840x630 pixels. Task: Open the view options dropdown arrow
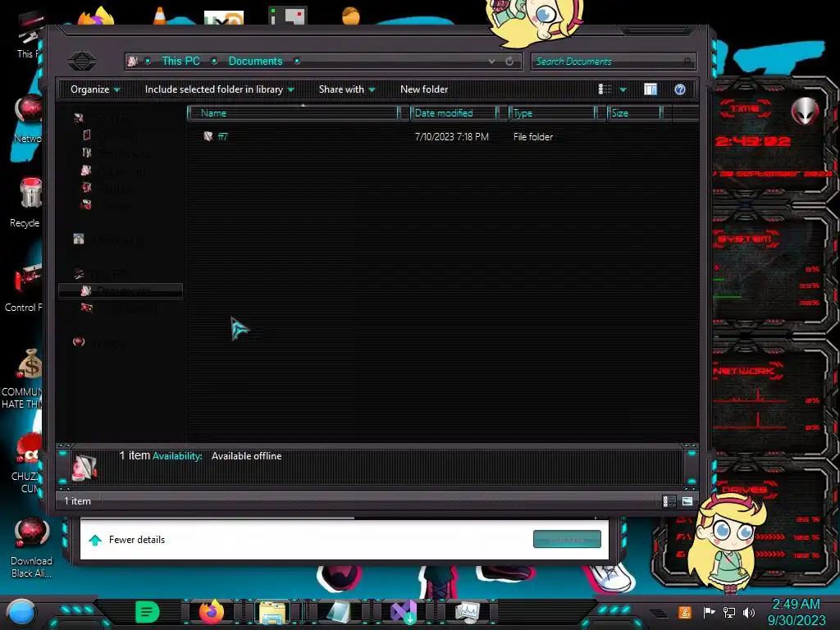coord(623,89)
